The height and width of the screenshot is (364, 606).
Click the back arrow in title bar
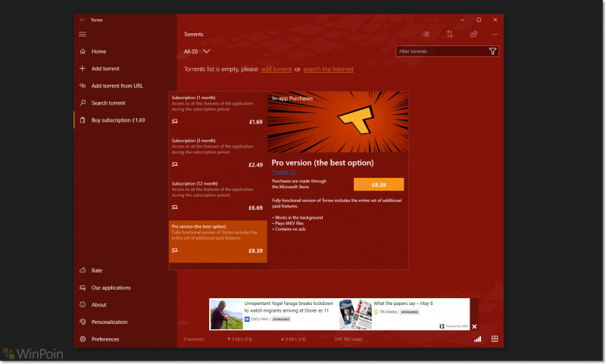pyautogui.click(x=82, y=20)
